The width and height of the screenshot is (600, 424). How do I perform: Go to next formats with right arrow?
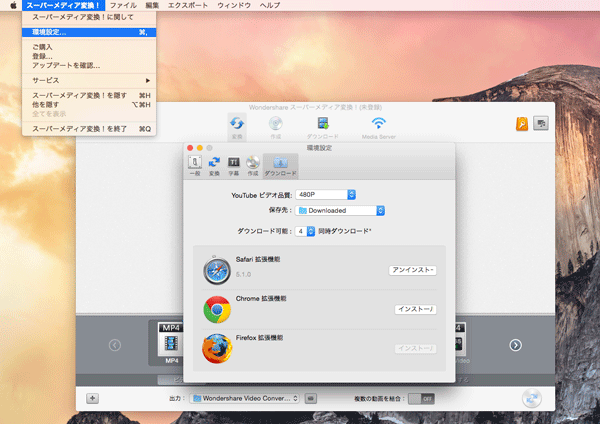(x=515, y=345)
